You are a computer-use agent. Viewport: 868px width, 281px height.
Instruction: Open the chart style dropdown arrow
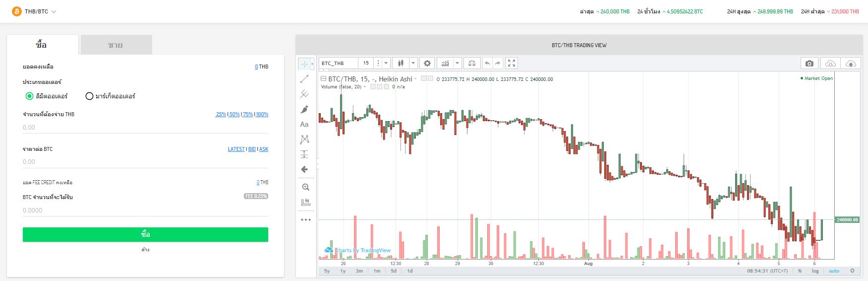[412, 64]
